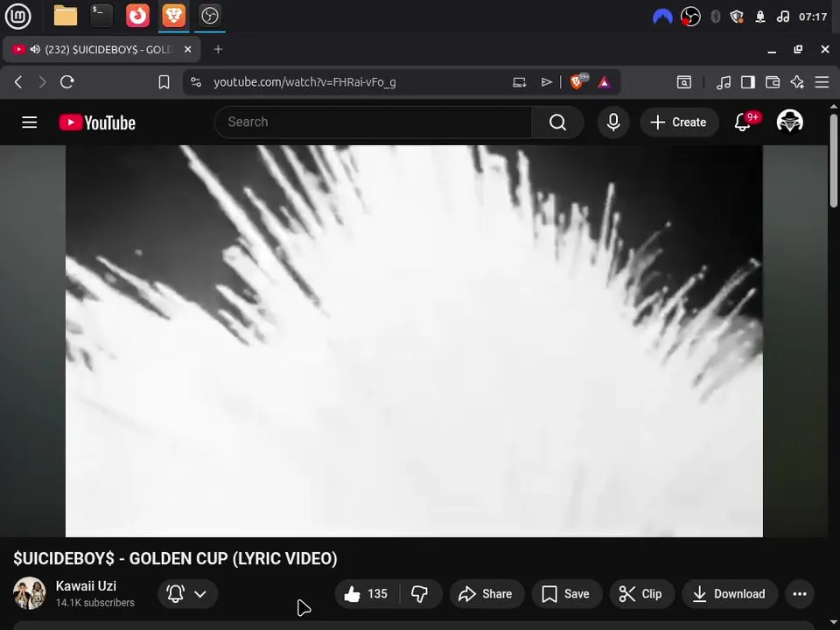Open the Brave Wallet icon
This screenshot has height=630, width=840.
click(x=773, y=82)
